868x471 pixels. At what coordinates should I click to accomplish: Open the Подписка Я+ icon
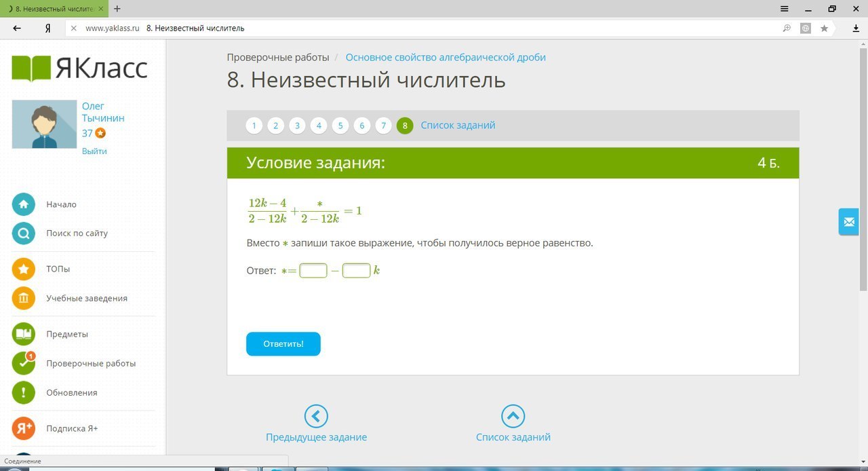click(24, 428)
